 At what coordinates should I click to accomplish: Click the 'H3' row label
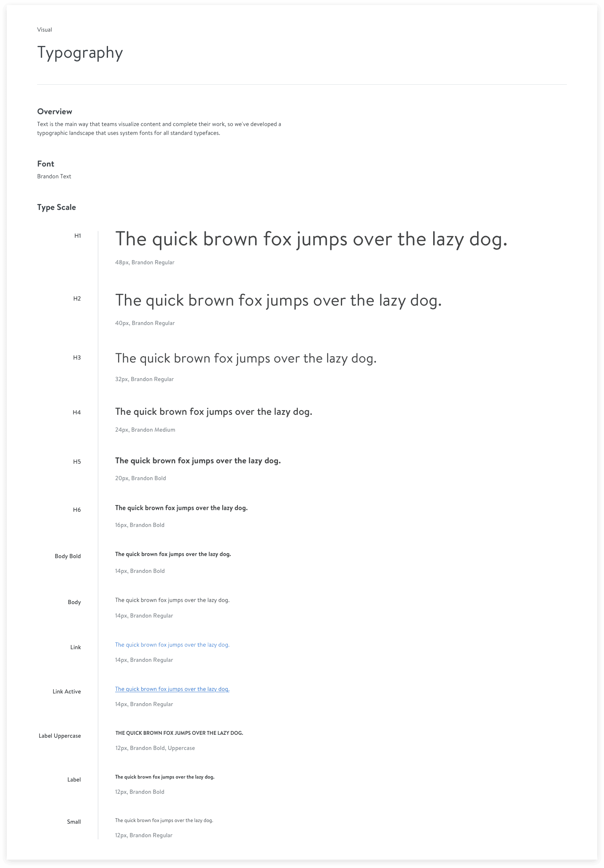click(77, 357)
